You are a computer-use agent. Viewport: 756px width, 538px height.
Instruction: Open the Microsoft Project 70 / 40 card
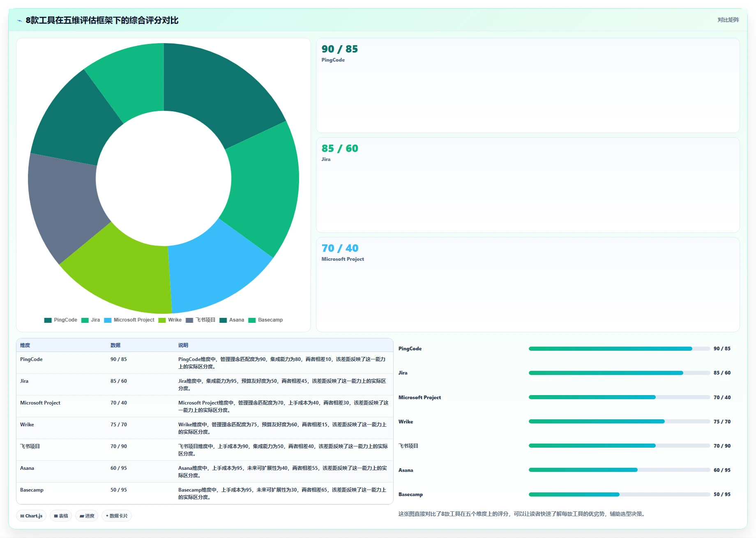coord(528,285)
